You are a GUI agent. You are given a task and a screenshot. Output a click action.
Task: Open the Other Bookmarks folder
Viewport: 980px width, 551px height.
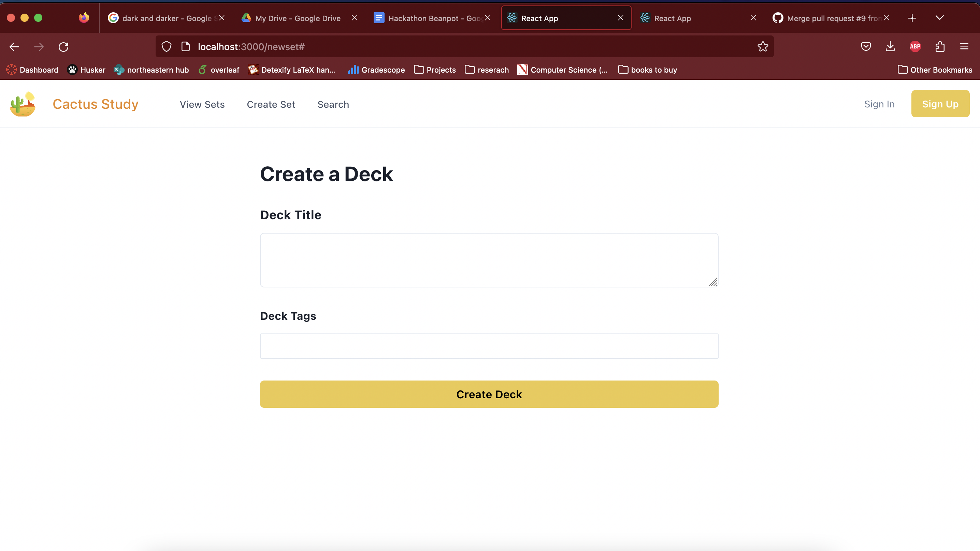(x=935, y=70)
